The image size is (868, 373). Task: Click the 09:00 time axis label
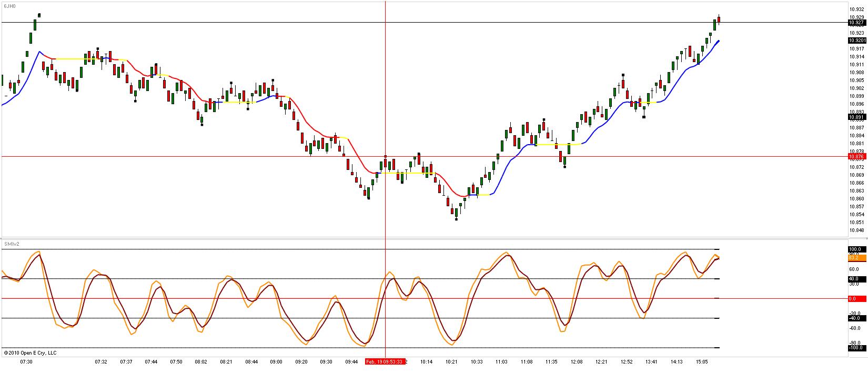click(x=276, y=362)
